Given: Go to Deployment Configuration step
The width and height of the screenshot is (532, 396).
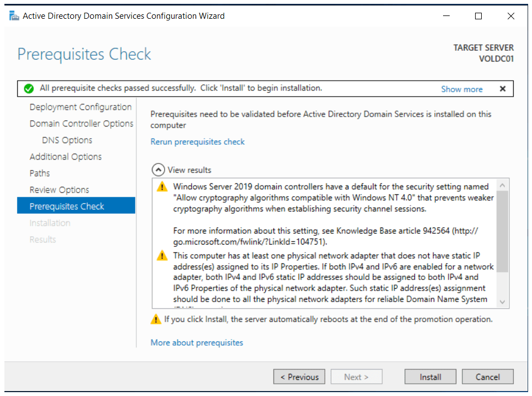Looking at the screenshot, I should point(81,107).
